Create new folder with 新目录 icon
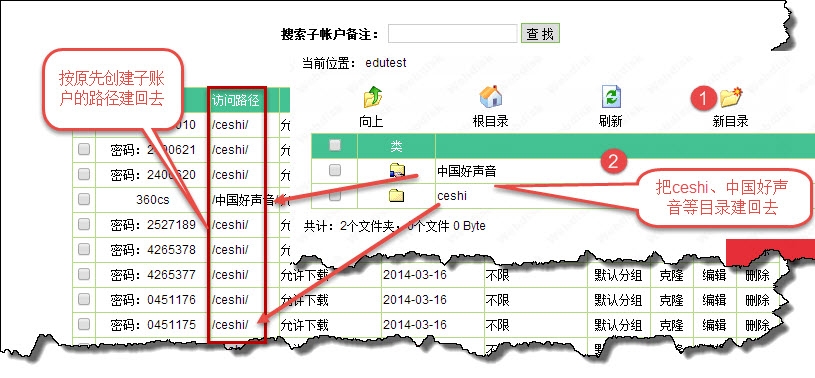Viewport: 815px width, 378px height. [731, 97]
